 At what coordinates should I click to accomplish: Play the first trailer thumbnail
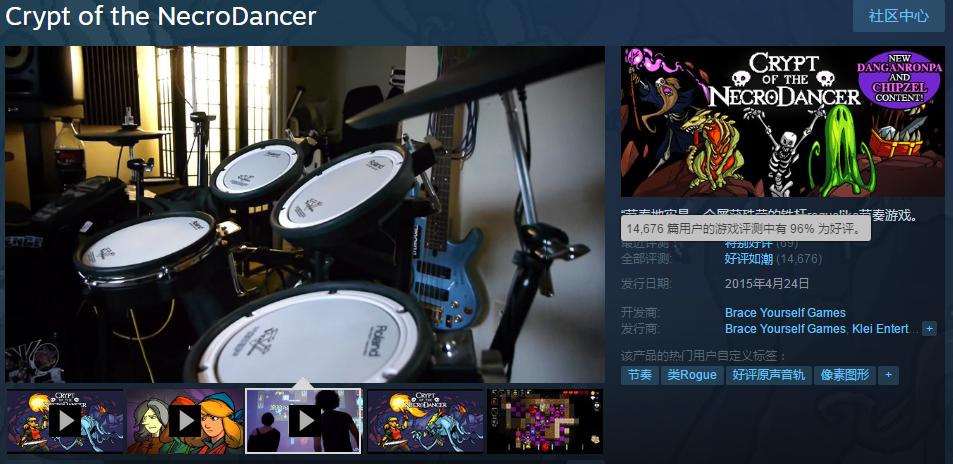64,421
